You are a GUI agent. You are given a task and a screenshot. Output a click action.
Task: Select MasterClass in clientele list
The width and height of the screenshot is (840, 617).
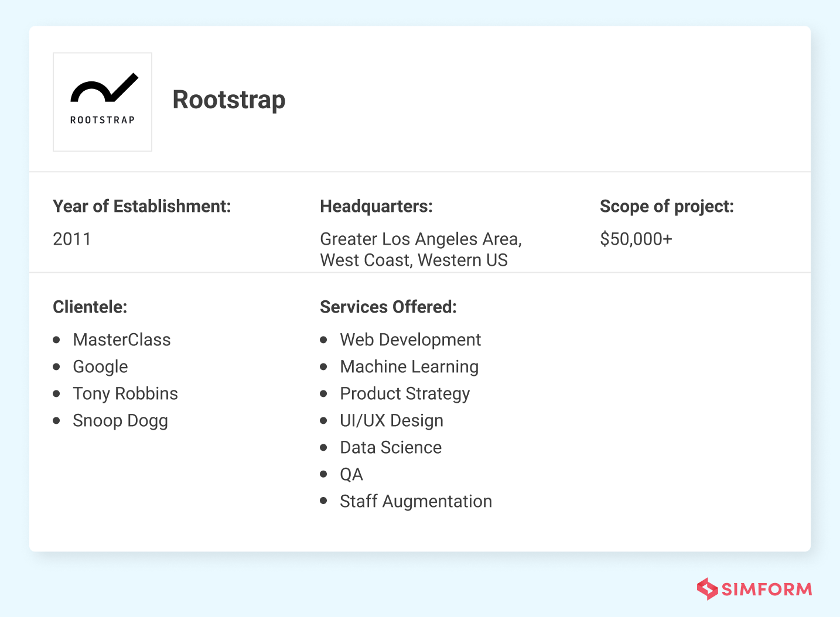coord(122,340)
